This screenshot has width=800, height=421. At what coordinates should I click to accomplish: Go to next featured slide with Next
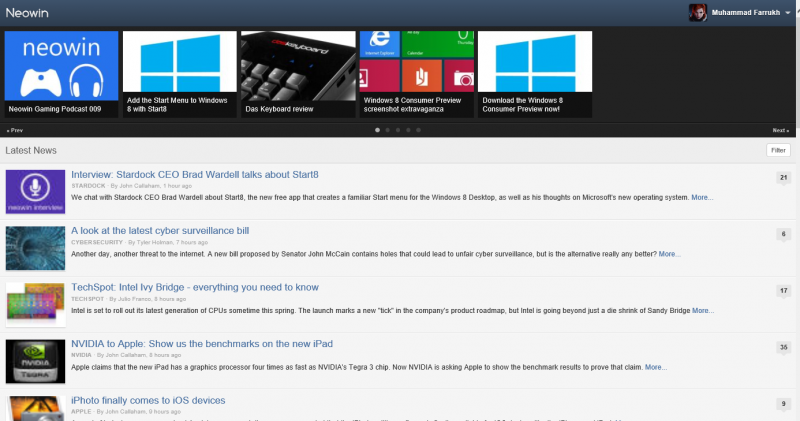point(781,130)
